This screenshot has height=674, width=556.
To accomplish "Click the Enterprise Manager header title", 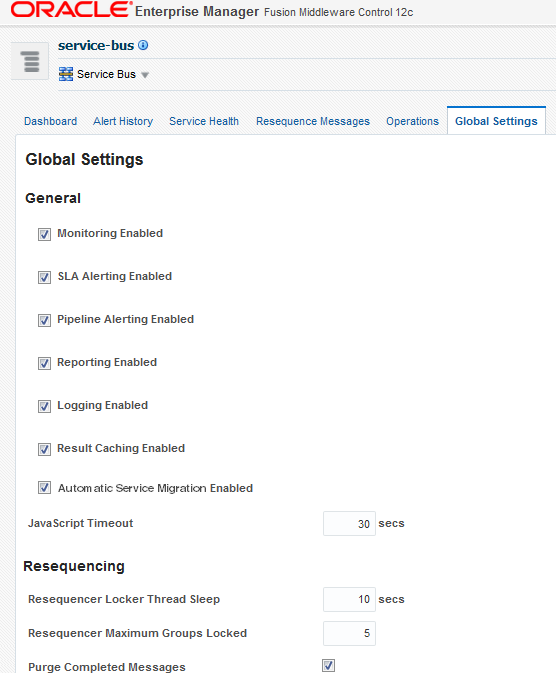I will point(197,12).
